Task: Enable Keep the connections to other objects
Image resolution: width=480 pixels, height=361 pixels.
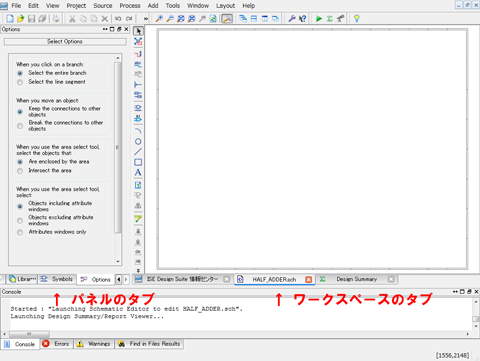Action: tap(20, 112)
